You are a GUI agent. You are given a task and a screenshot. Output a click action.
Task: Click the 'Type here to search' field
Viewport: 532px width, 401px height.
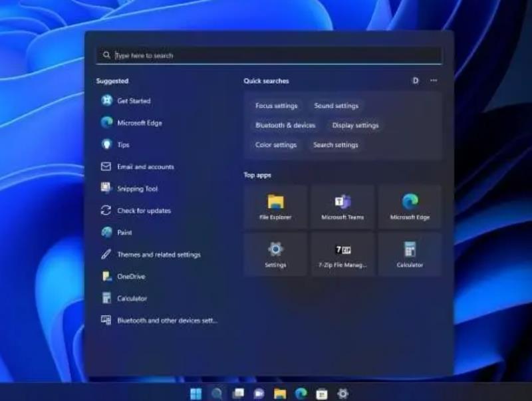pos(269,55)
